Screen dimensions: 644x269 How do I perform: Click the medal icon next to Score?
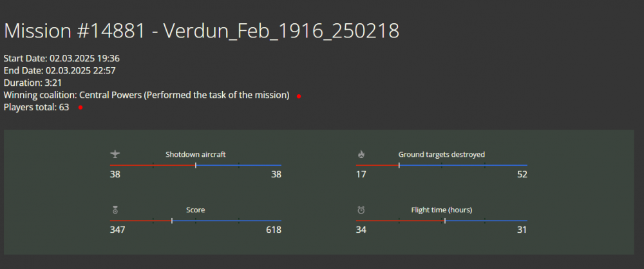(x=115, y=210)
